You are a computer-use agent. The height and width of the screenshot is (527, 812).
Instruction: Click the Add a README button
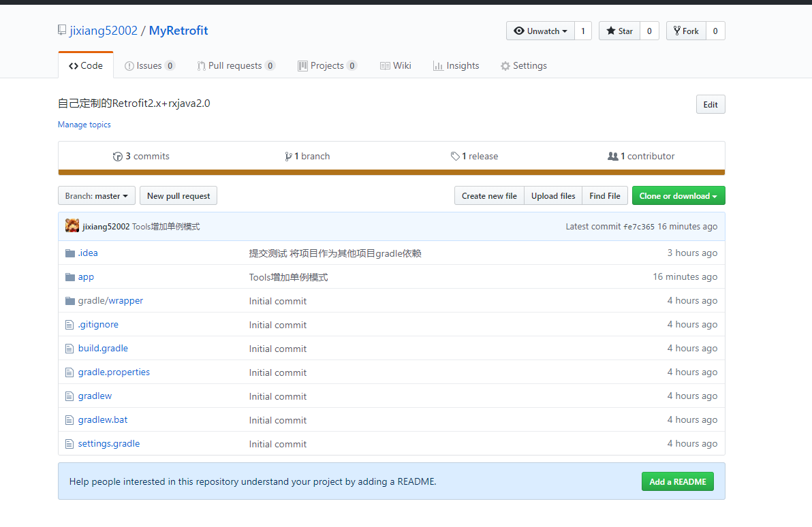click(677, 481)
